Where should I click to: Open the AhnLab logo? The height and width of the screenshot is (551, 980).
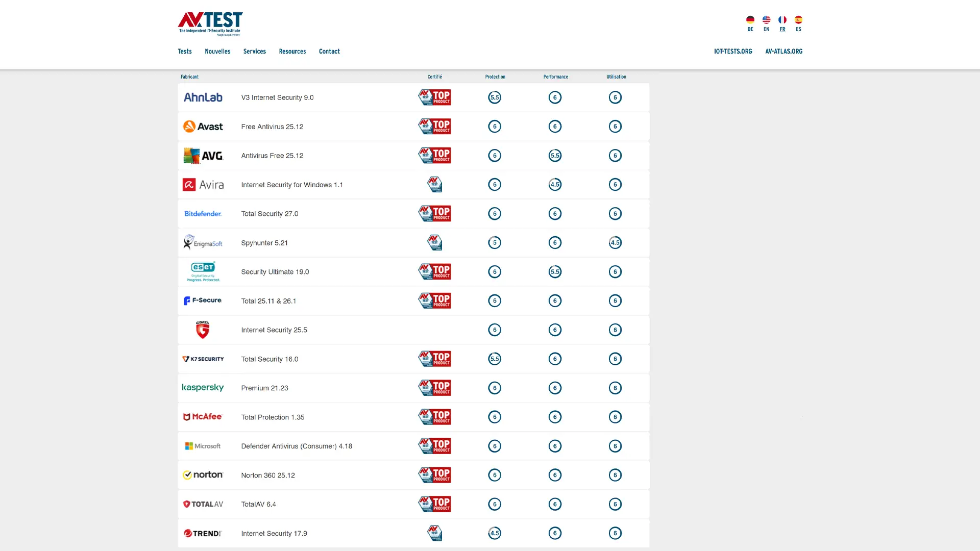coord(203,97)
